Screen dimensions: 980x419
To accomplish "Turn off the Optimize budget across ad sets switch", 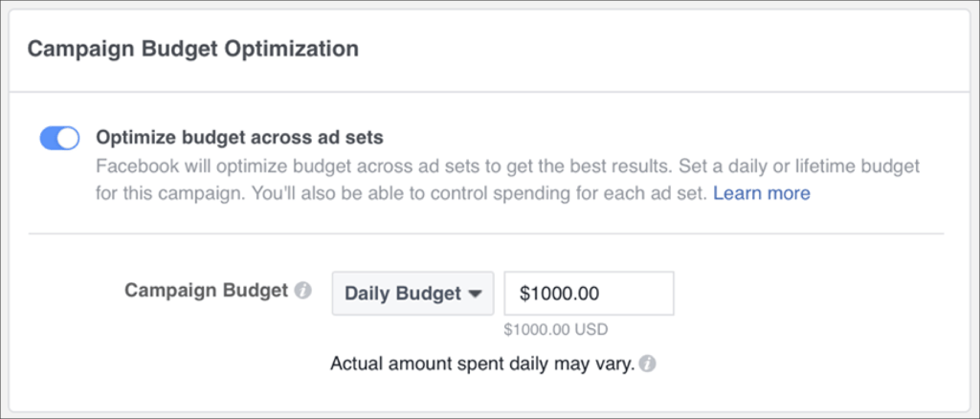I will (60, 138).
